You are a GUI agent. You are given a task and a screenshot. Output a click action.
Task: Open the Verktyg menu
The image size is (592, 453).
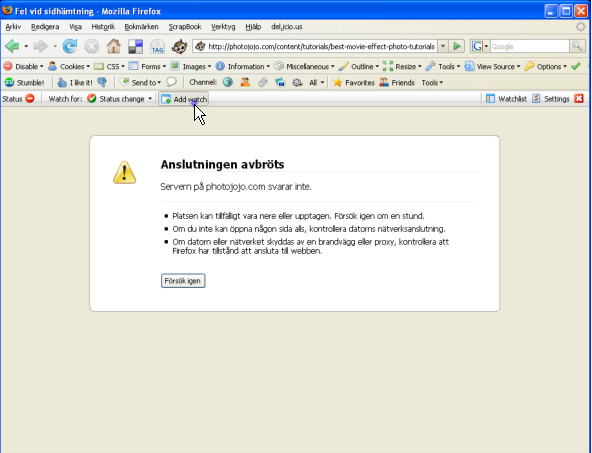223,27
